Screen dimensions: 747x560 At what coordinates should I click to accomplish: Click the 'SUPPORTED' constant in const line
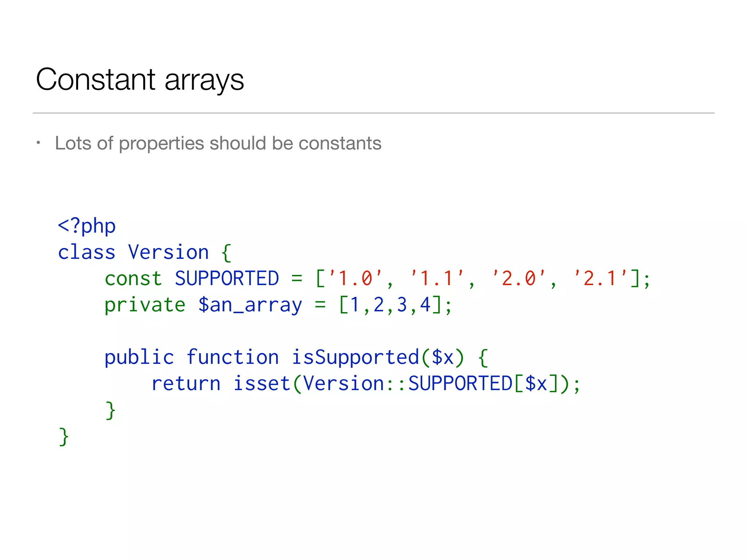tap(227, 279)
